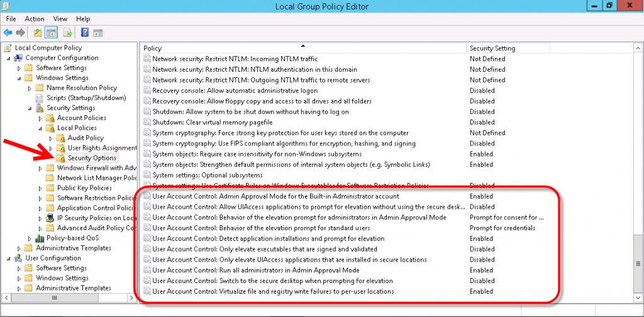Toggle the Show/Hide Action Pane toolbar icon
This screenshot has width=644, height=317.
pos(97,33)
